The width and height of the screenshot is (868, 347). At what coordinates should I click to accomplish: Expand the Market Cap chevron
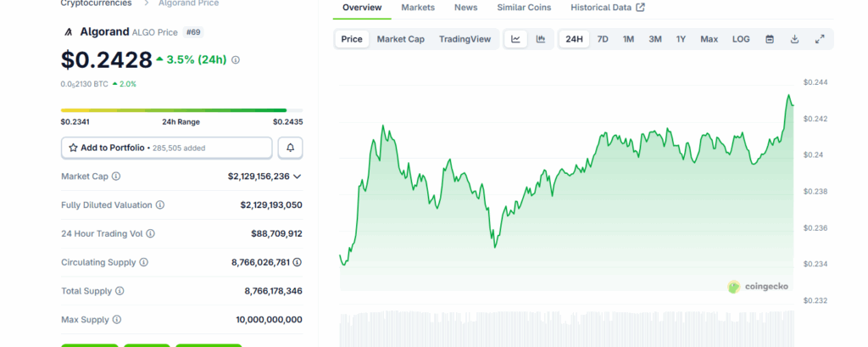[298, 176]
